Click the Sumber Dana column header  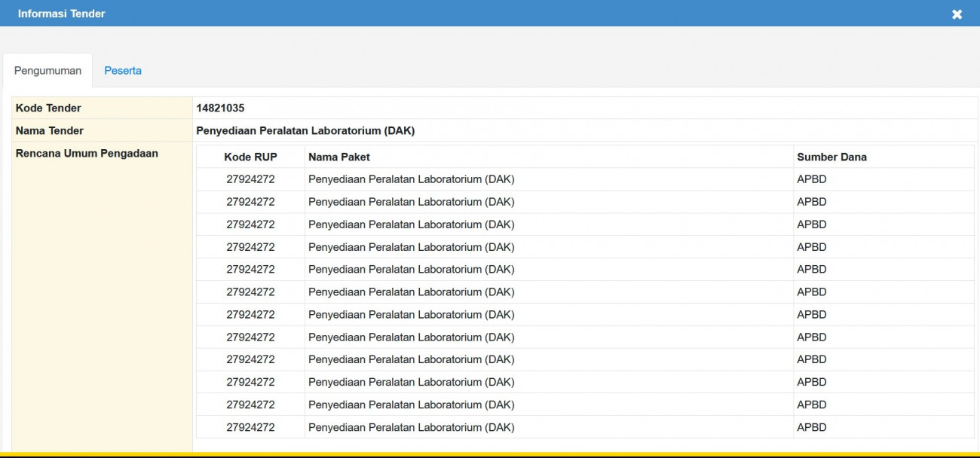[x=831, y=157]
